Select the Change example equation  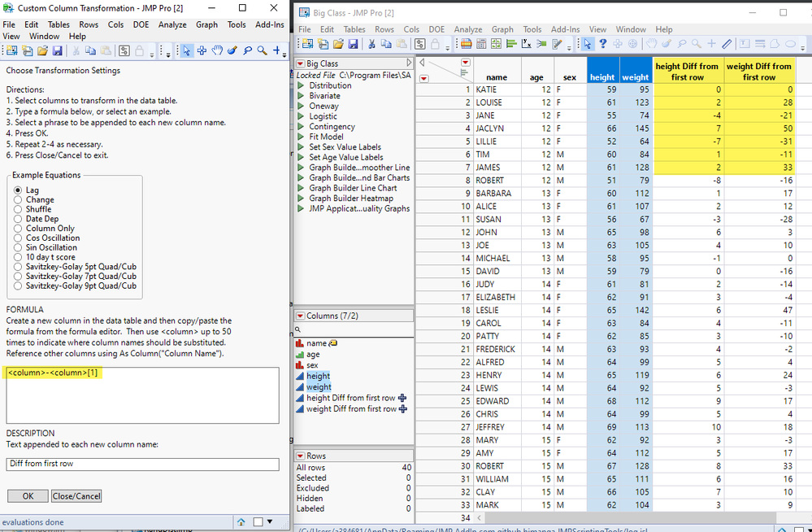19,200
